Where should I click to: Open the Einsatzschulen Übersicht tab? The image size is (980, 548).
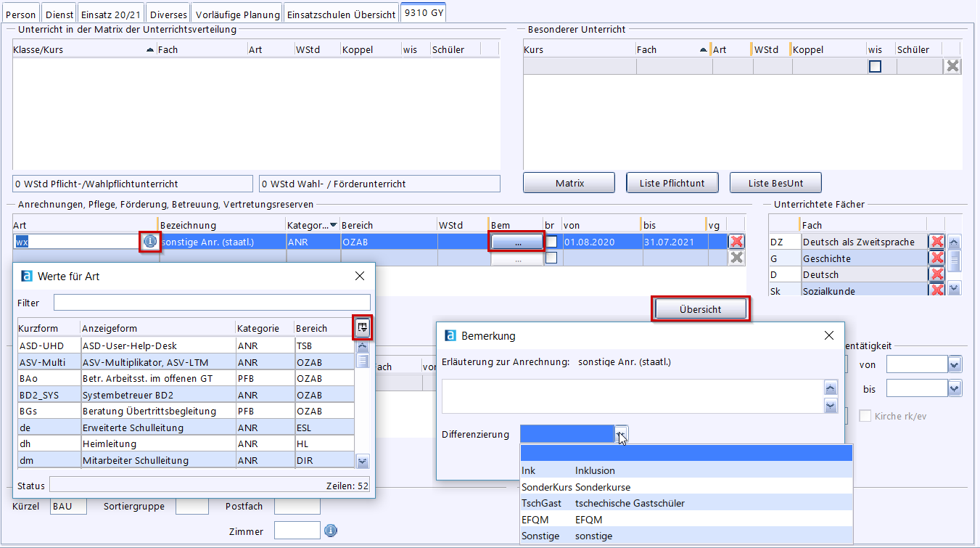(x=341, y=15)
